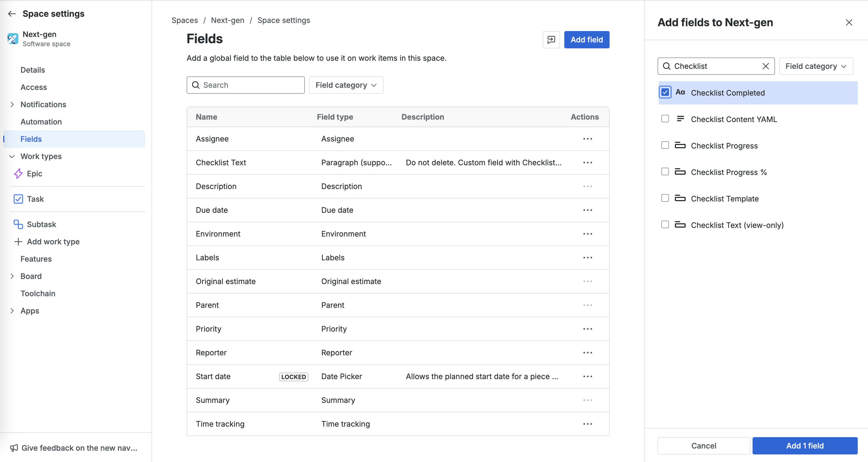Open the Toolchain settings item

click(x=38, y=294)
